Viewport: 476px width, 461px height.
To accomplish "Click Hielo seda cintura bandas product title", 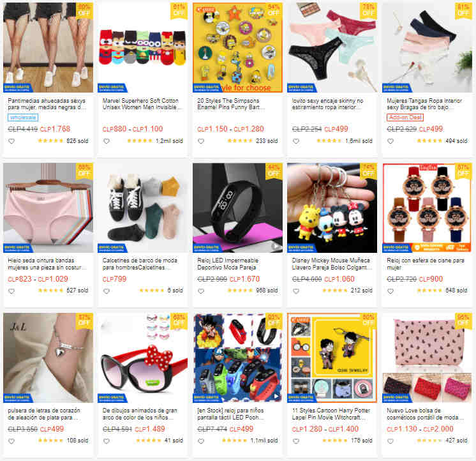I will coord(47,264).
